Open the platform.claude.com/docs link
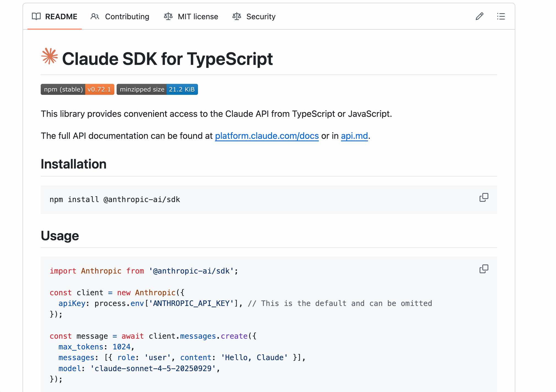The height and width of the screenshot is (392, 556). (266, 136)
